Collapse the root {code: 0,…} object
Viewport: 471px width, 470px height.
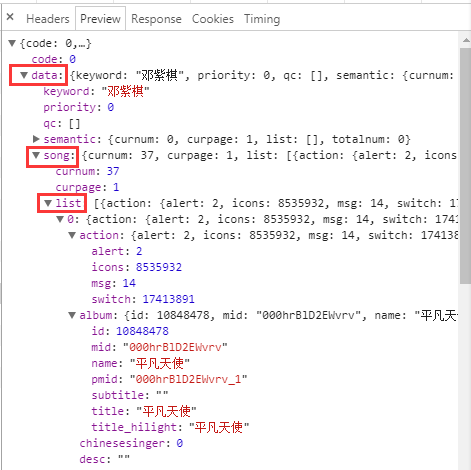[x=12, y=43]
